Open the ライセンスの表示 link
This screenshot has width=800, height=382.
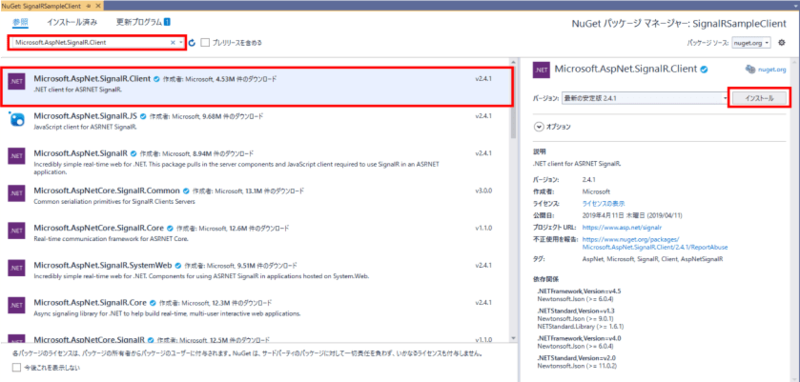click(x=604, y=203)
